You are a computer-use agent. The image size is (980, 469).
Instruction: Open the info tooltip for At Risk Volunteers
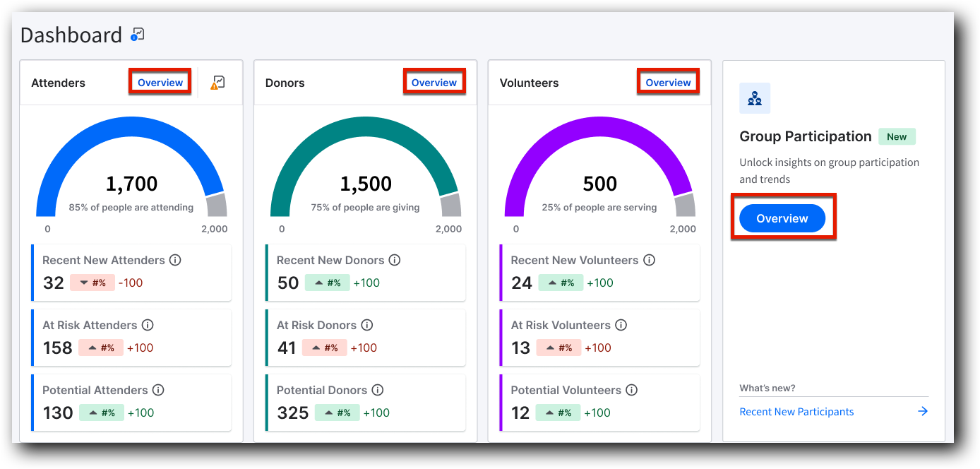click(x=621, y=325)
